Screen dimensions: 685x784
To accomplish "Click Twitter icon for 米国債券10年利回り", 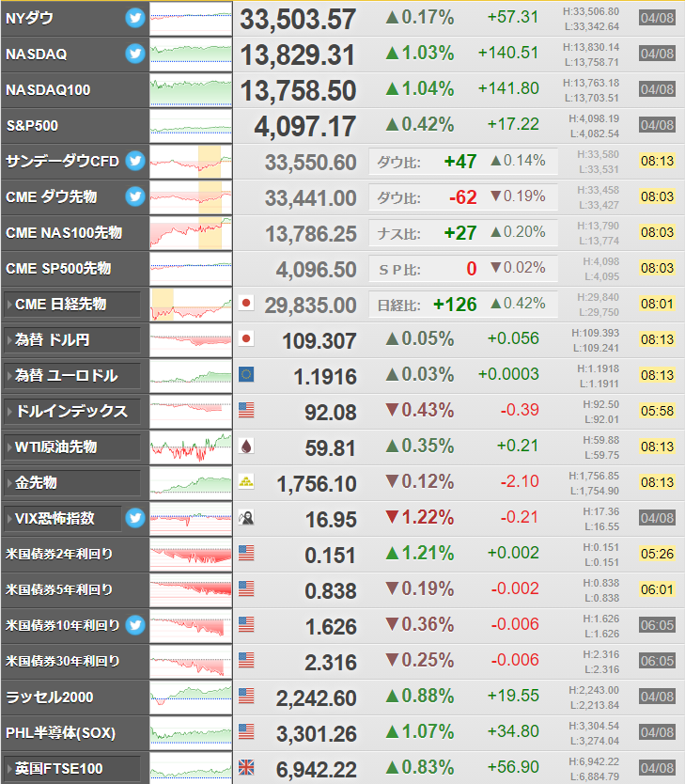I will click(135, 625).
